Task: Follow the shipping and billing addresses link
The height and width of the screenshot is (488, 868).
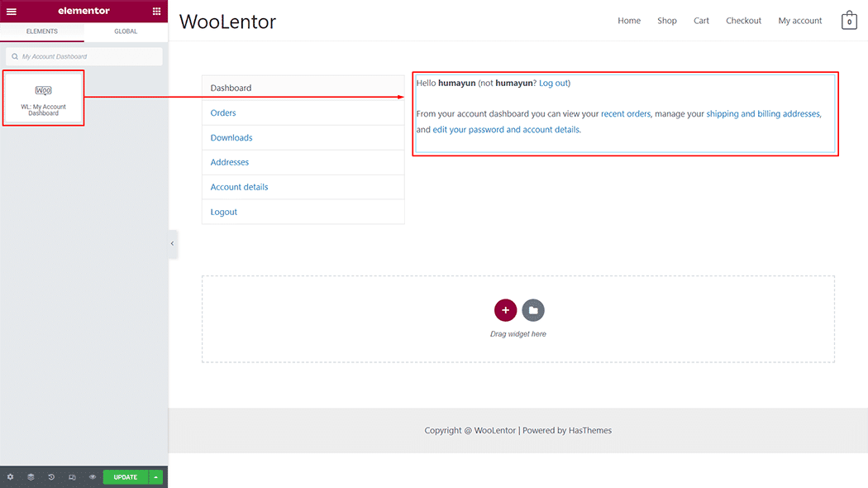Action: point(763,113)
